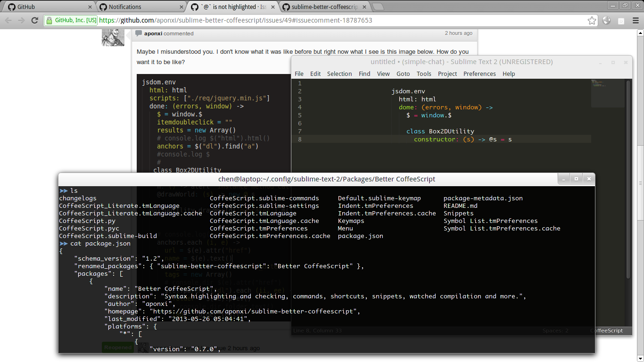The image size is (644, 362).
Task: Reload the current GitHub page
Action: [34, 20]
